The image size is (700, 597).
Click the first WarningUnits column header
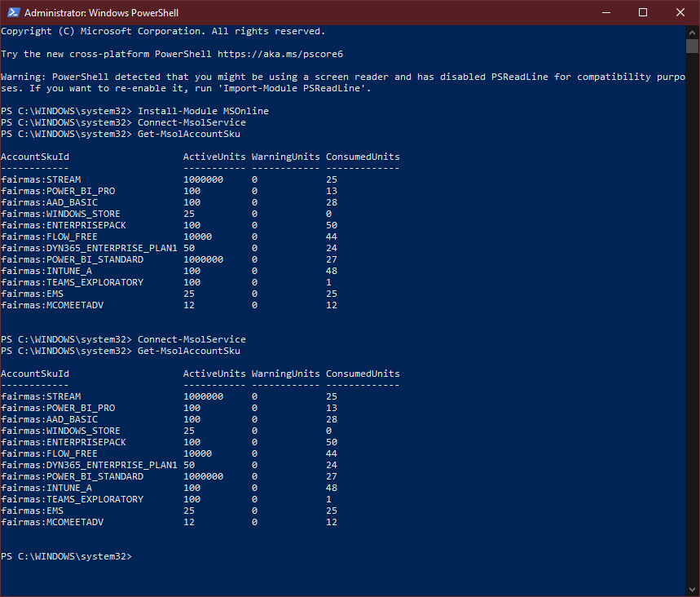286,157
